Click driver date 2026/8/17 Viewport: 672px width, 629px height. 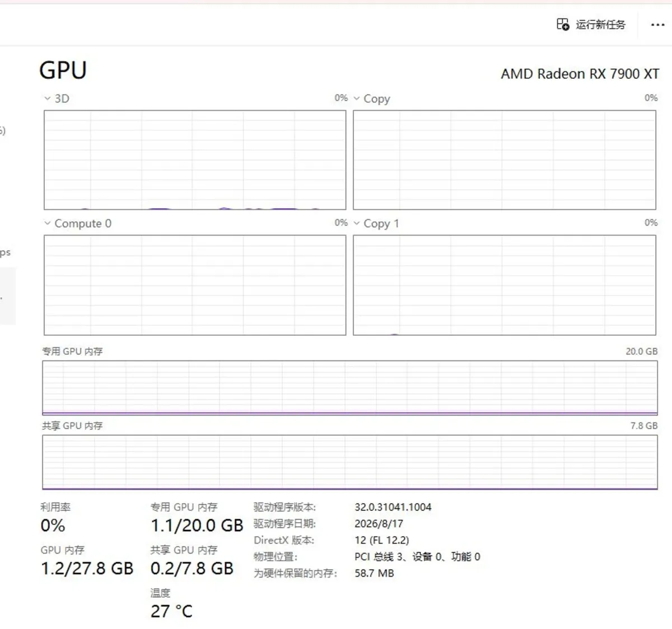coord(379,524)
